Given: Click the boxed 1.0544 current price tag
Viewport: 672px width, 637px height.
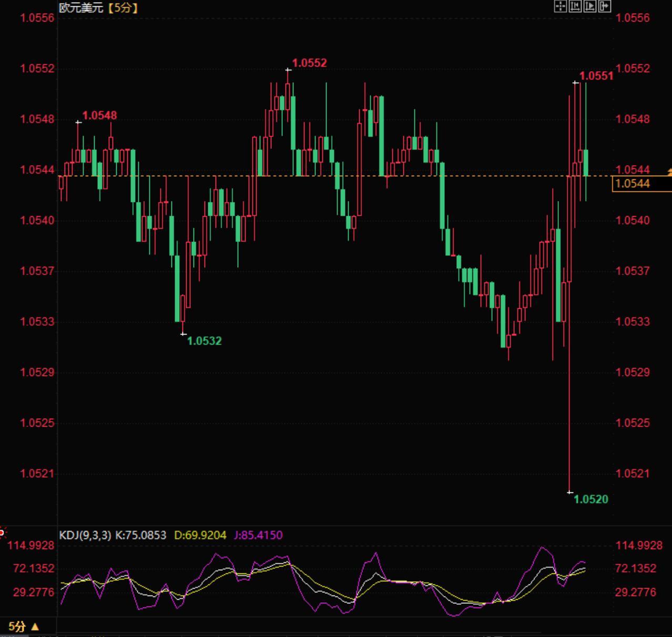Looking at the screenshot, I should (x=642, y=184).
